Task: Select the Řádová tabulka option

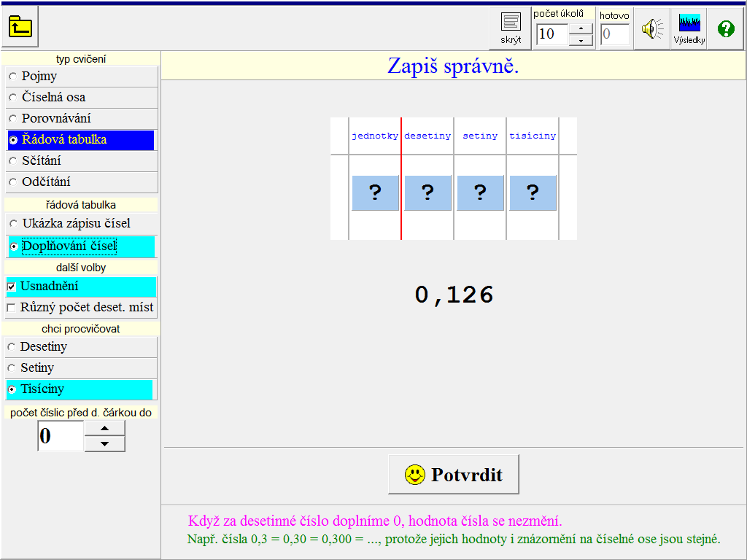Action: pos(82,139)
